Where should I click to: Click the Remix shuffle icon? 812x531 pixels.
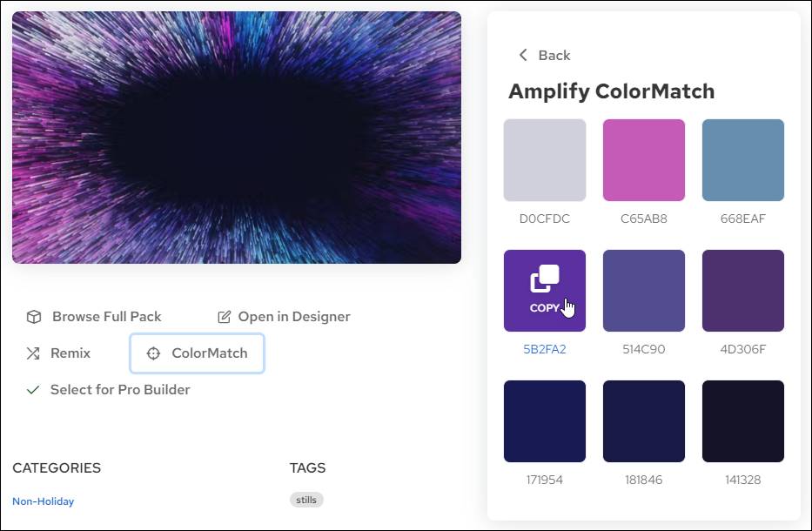[33, 353]
